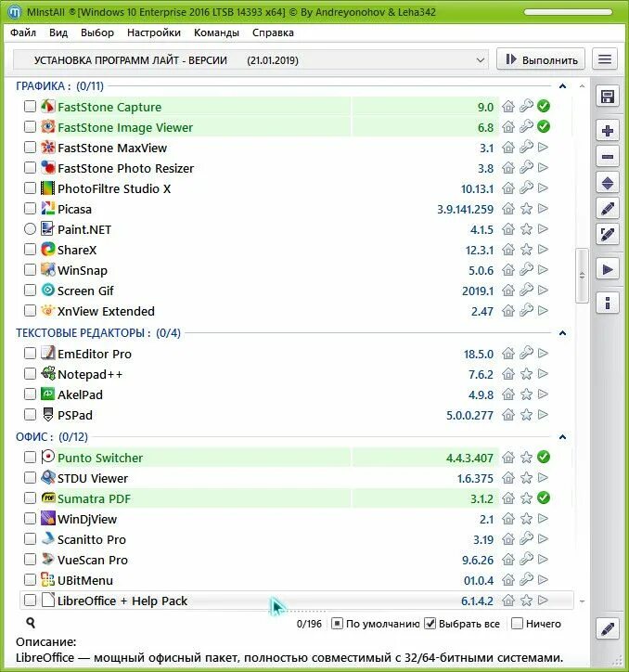The image size is (629, 672).
Task: Click the star icon in the Picasa row
Action: coord(526,209)
